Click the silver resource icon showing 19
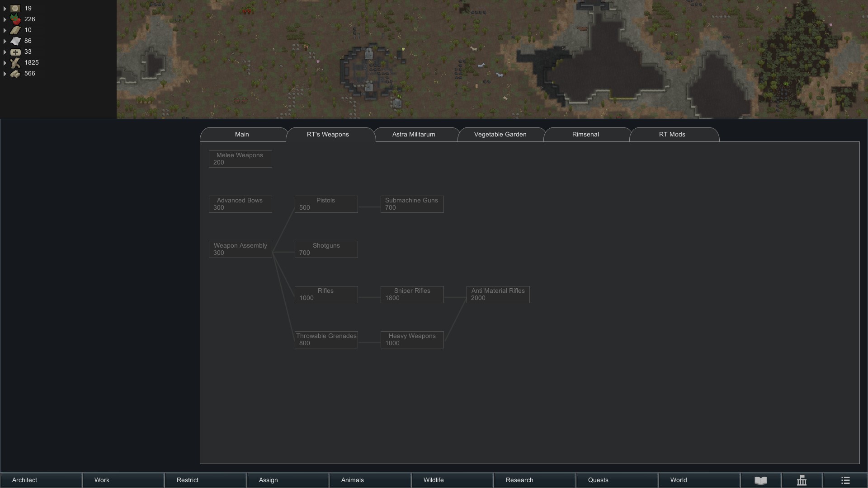868x488 pixels. coord(15,8)
